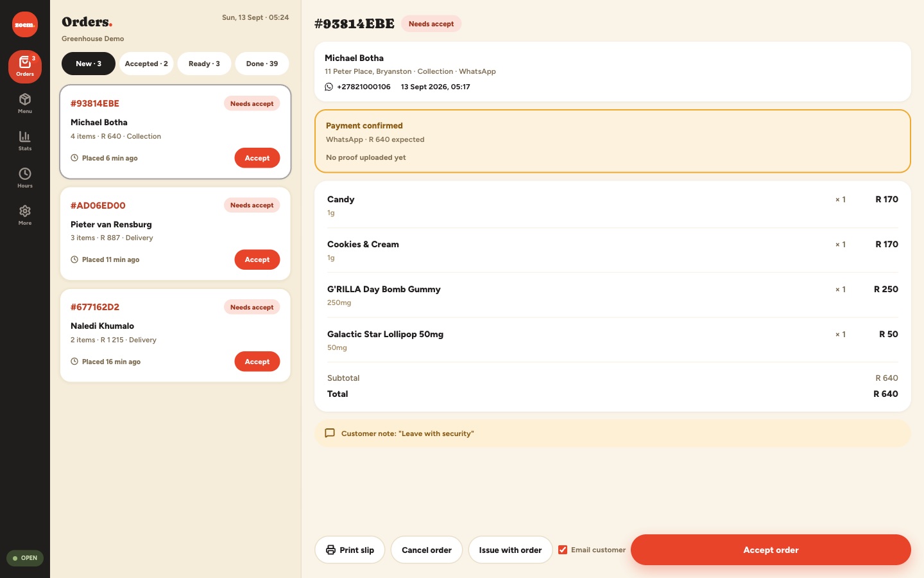Click the Candy item row
The width and height of the screenshot is (924, 578).
[x=613, y=206]
